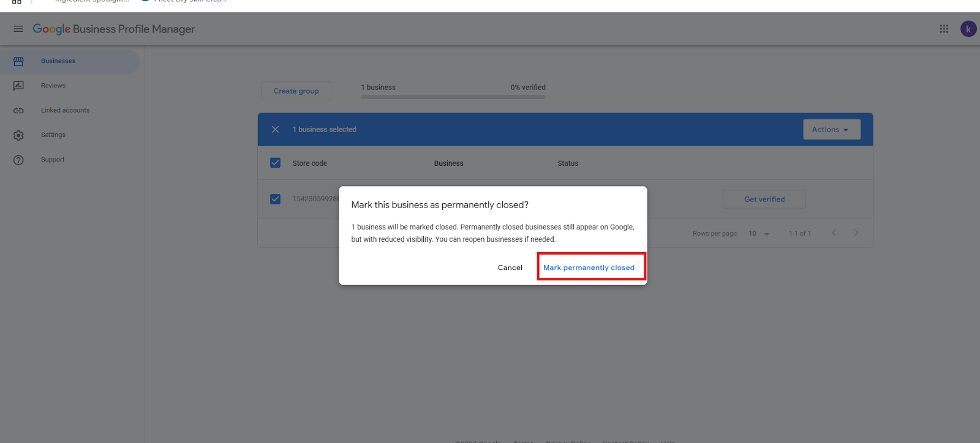Click the Reviews sidebar icon
Viewport: 980px width, 443px height.
18,86
